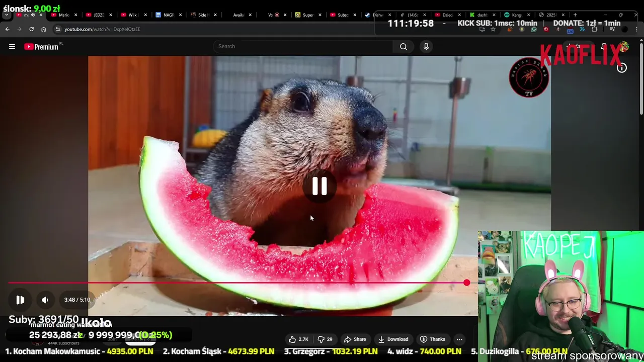The height and width of the screenshot is (362, 644).
Task: Share the marmot video
Action: [x=355, y=339]
